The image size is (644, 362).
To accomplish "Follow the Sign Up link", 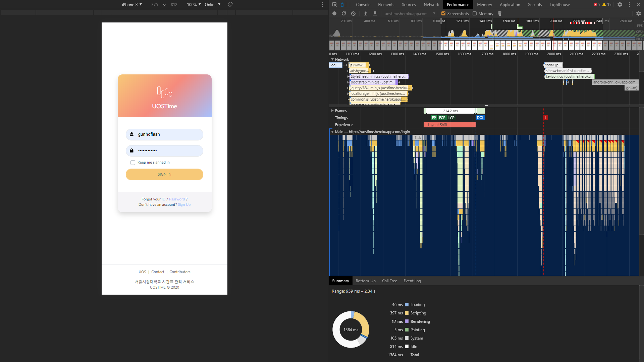I will 184,204.
